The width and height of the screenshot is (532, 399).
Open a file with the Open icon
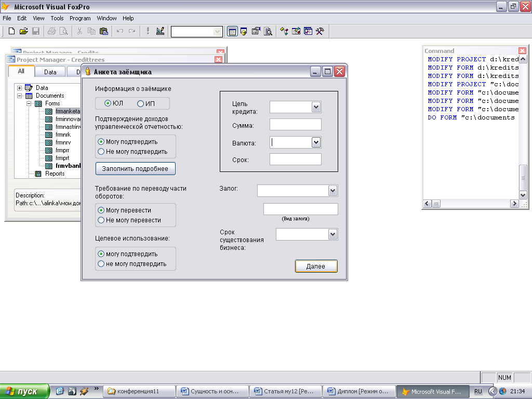[x=23, y=31]
